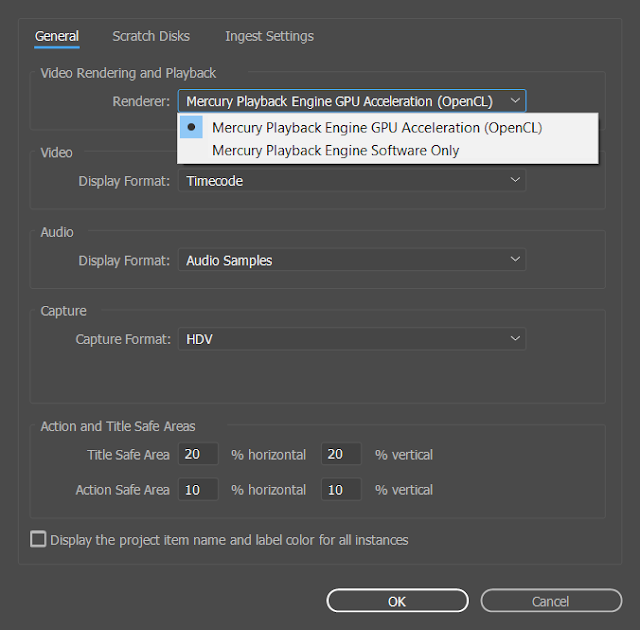Click Title Safe Area vertical percentage field
Screen dimensions: 640x630
pos(341,454)
